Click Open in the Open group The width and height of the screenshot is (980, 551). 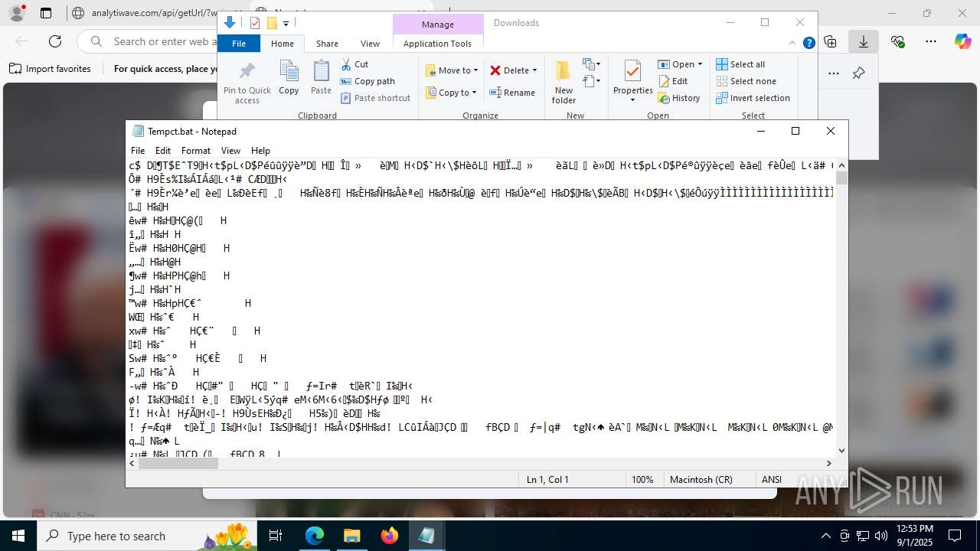[676, 64]
